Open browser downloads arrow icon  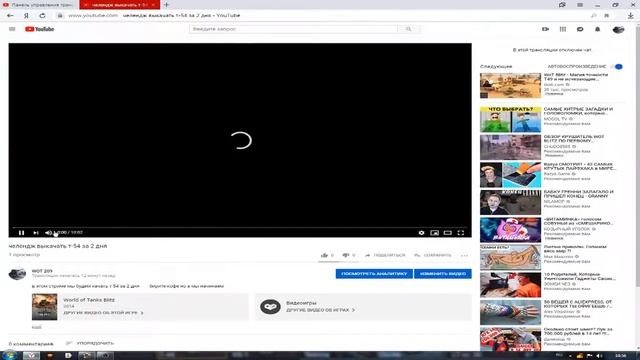631,16
